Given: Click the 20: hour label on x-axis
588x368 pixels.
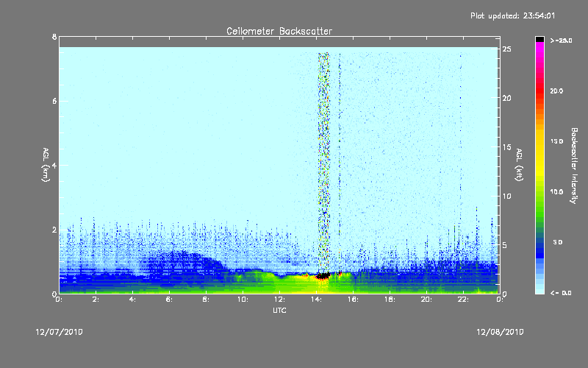Looking at the screenshot, I should click(x=426, y=300).
